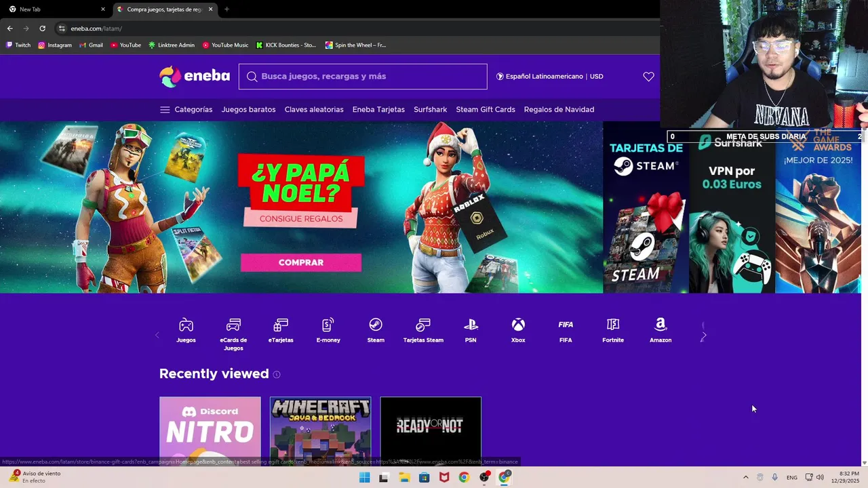Open McAfee from the taskbar
Screen dimensions: 868x488
click(444, 477)
